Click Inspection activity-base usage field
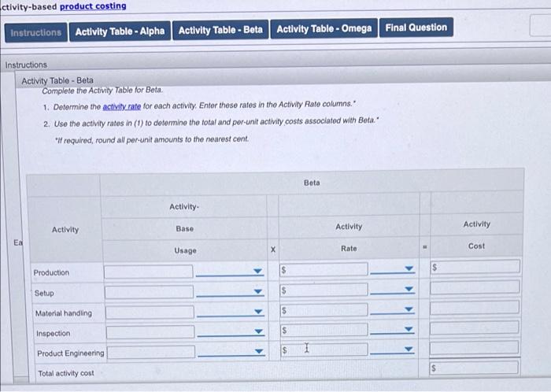The width and height of the screenshot is (551, 392). point(150,332)
